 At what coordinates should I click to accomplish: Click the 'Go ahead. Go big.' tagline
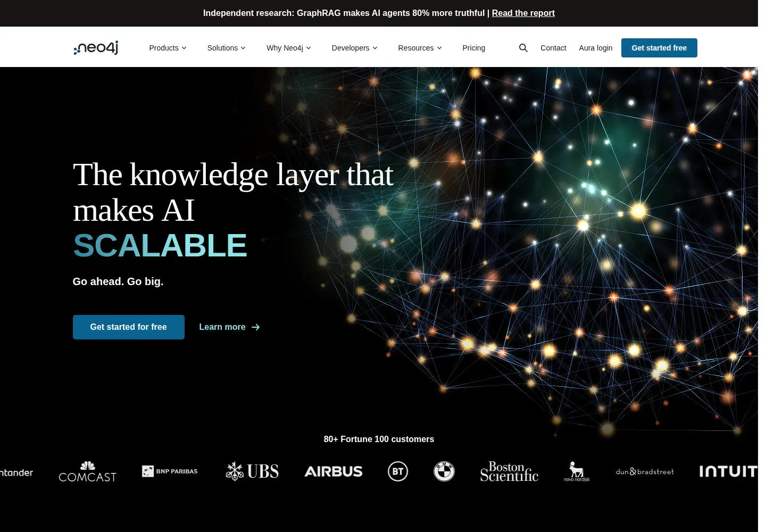(118, 281)
